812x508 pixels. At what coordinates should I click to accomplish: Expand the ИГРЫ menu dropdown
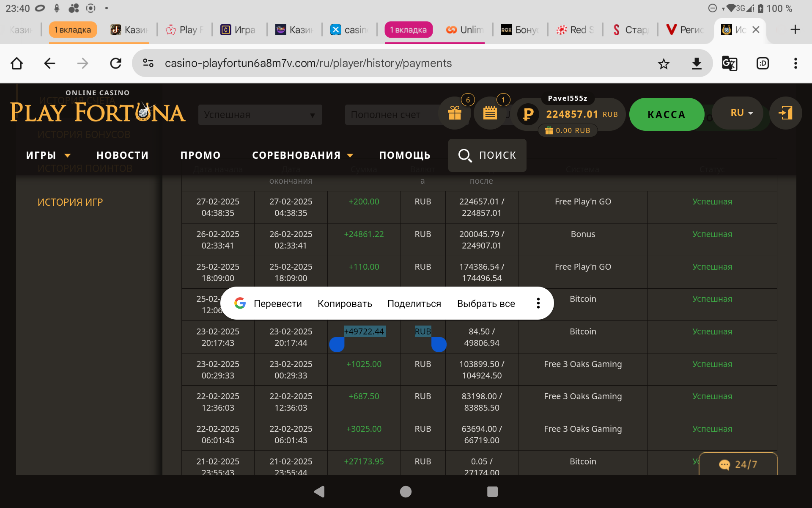click(48, 155)
